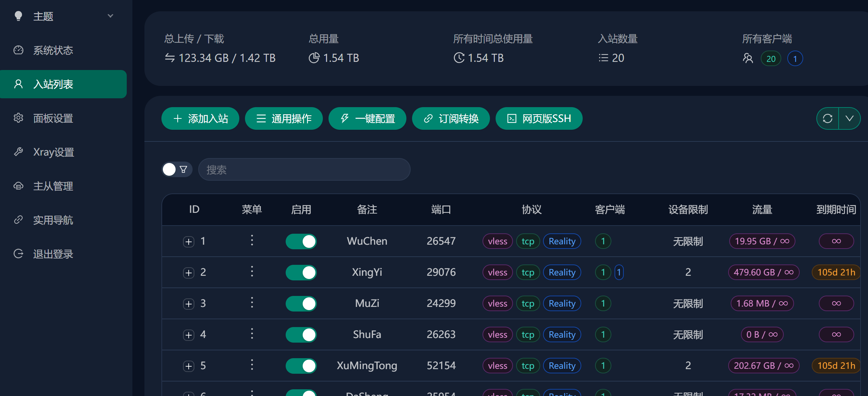This screenshot has width=868, height=396.
Task: Open 实用导航 sidebar item
Action: click(53, 220)
